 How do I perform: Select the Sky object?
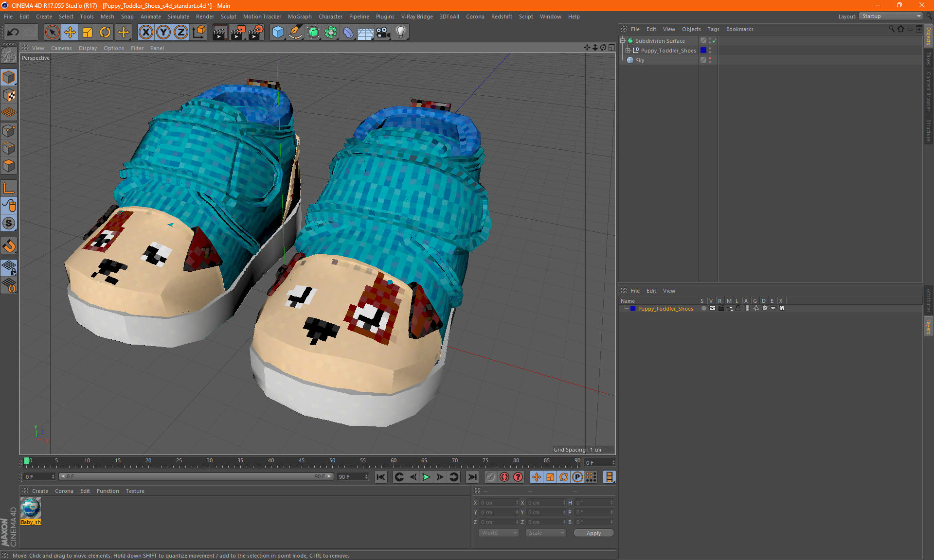coord(640,60)
